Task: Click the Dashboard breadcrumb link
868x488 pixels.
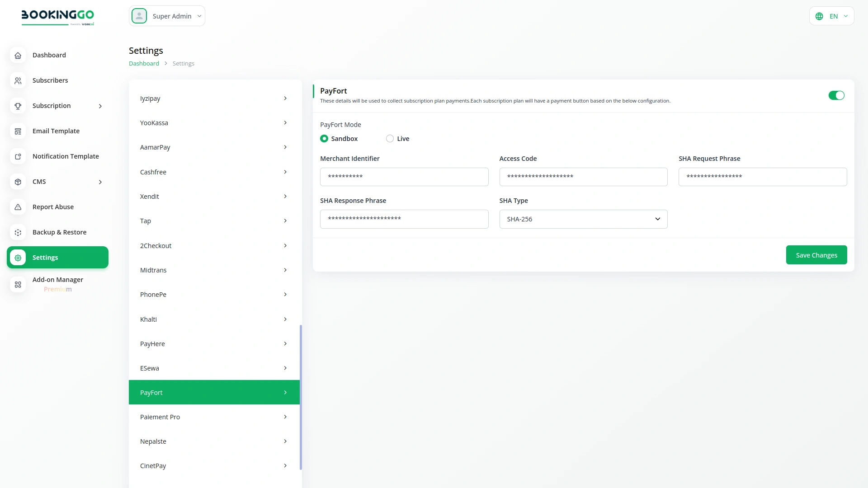Action: click(143, 63)
